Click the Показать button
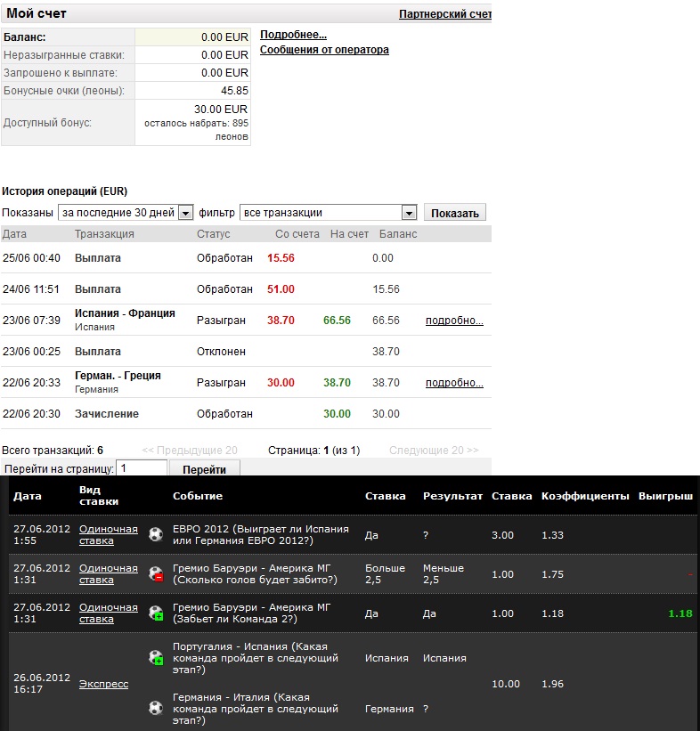Image resolution: width=700 pixels, height=731 pixels. point(455,213)
